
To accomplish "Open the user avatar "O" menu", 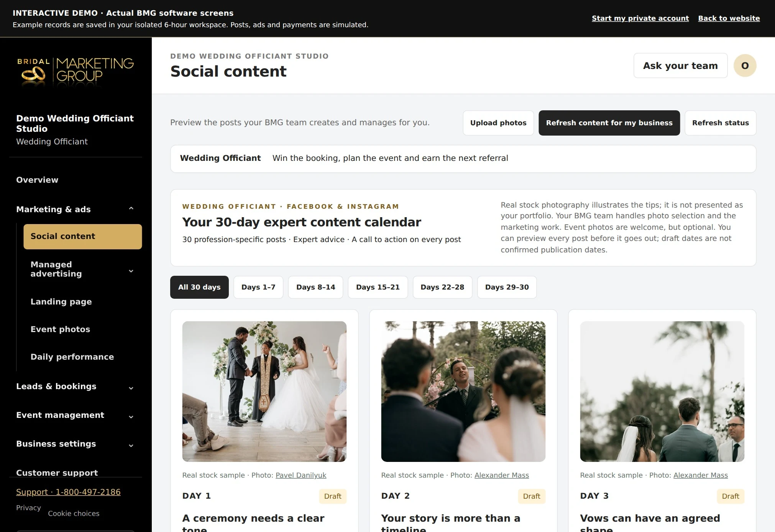I will pos(745,65).
